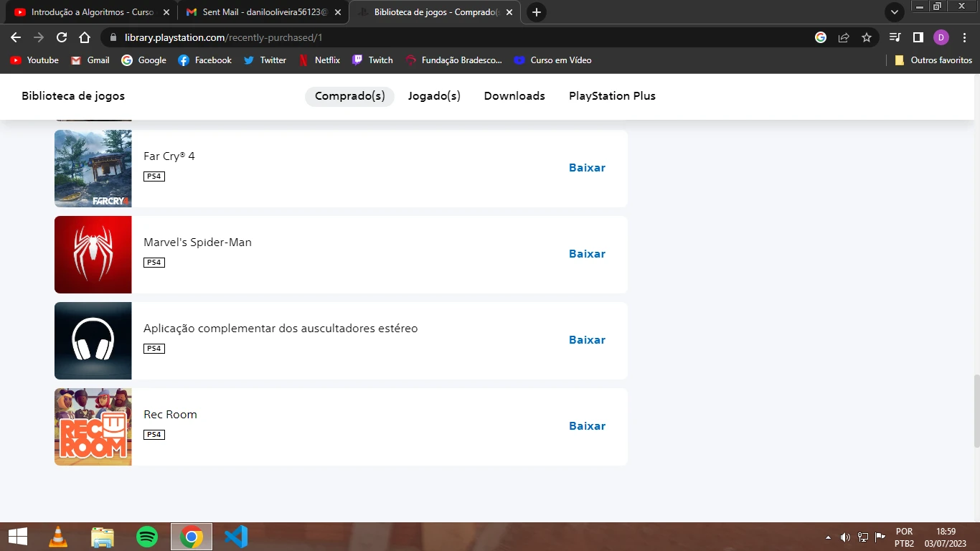Open the Windows Start menu
This screenshot has width=980, height=551.
pos(17,537)
